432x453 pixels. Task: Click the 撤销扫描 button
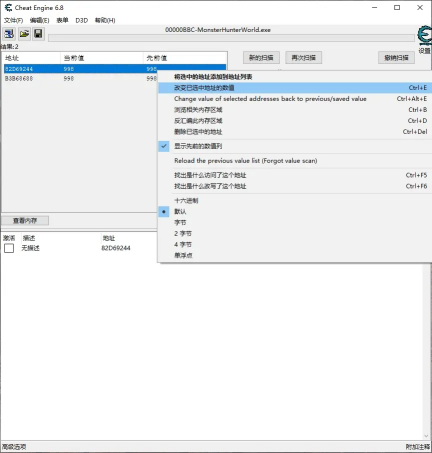396,58
